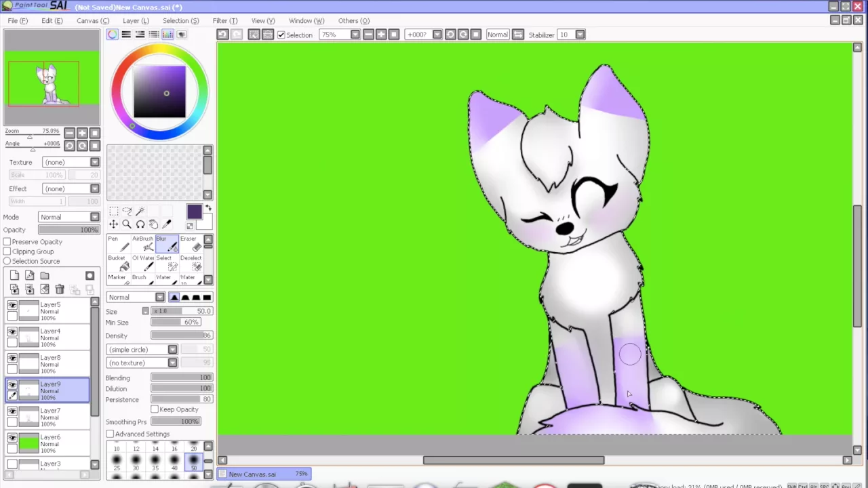The height and width of the screenshot is (488, 868).
Task: Enable Preserve Opacity checkbox
Action: point(7,242)
